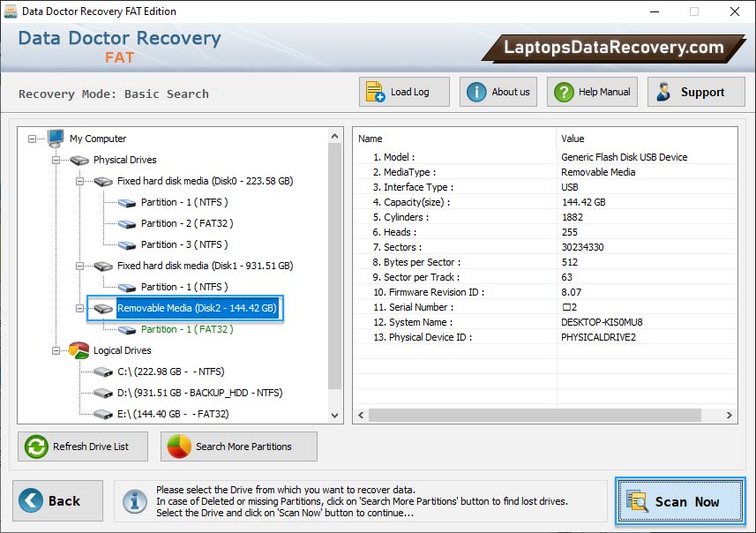The width and height of the screenshot is (756, 533).
Task: Collapse the Logical Drives node
Action: (x=56, y=350)
